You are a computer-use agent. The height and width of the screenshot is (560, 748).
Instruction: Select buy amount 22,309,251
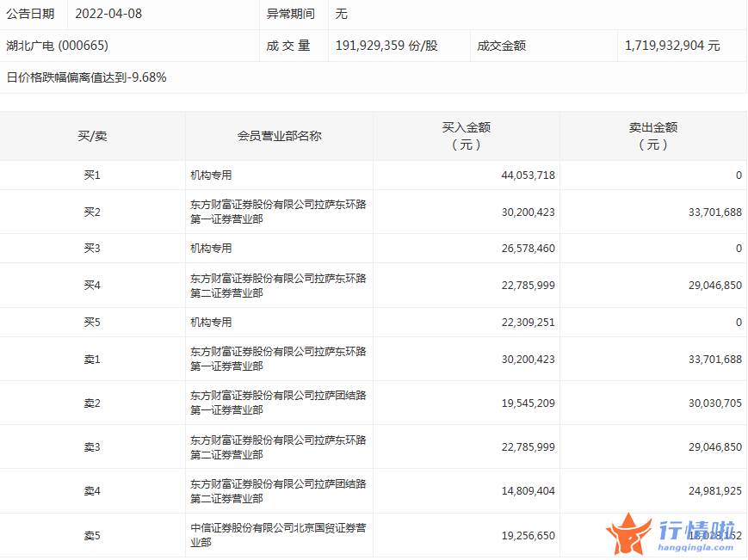(x=529, y=323)
